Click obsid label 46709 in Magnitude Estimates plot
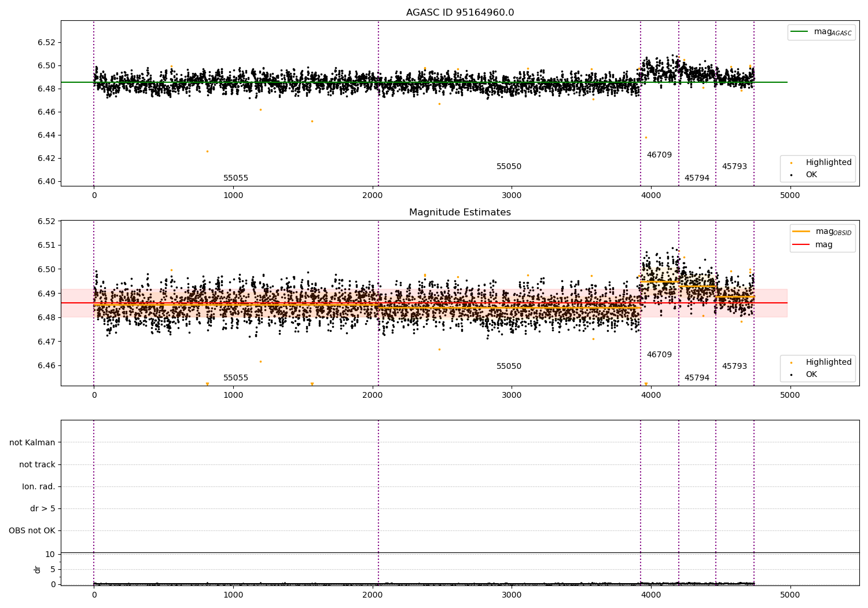Viewport: 868px width, 608px height. pyautogui.click(x=659, y=355)
